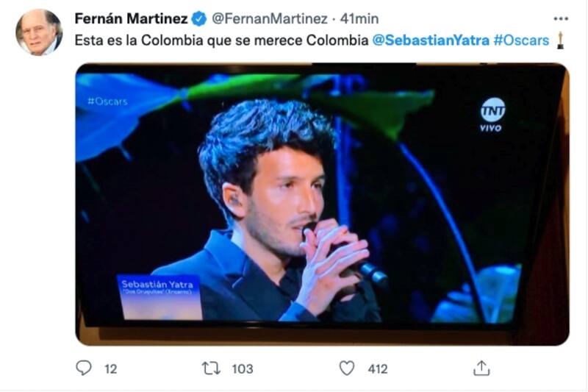Click the TNT Vivo logo in the image
This screenshot has width=588, height=392.
492,113
